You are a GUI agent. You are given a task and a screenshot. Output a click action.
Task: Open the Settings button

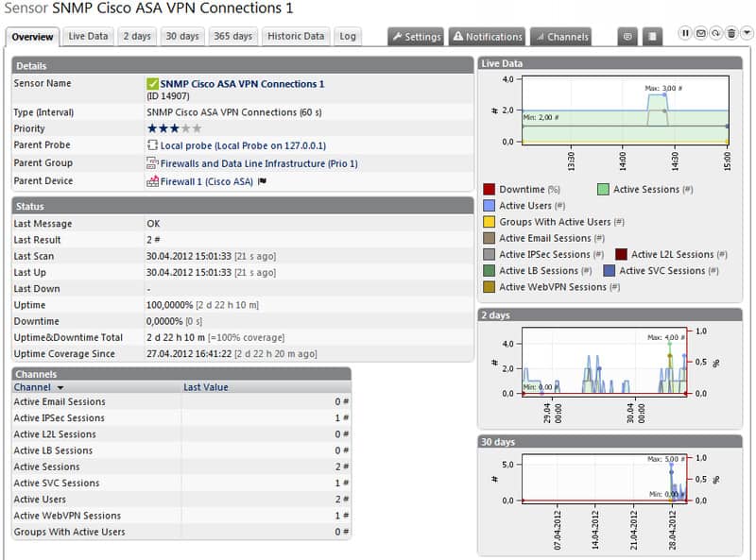coord(416,37)
